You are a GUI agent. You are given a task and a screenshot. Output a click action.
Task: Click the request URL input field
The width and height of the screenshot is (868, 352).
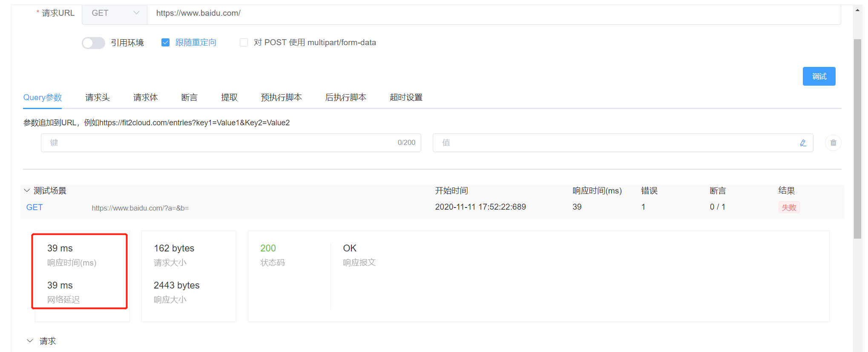(x=494, y=13)
